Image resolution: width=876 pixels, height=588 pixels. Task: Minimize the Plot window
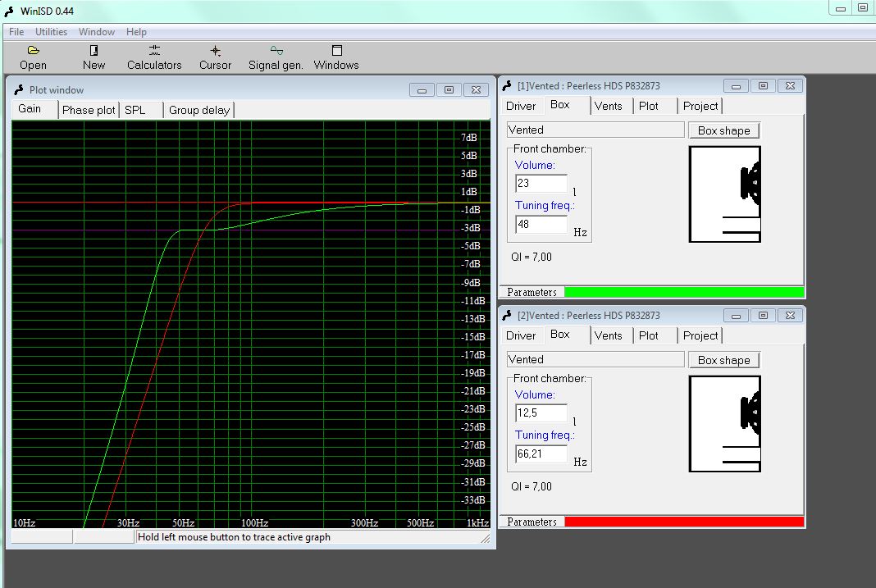click(422, 90)
